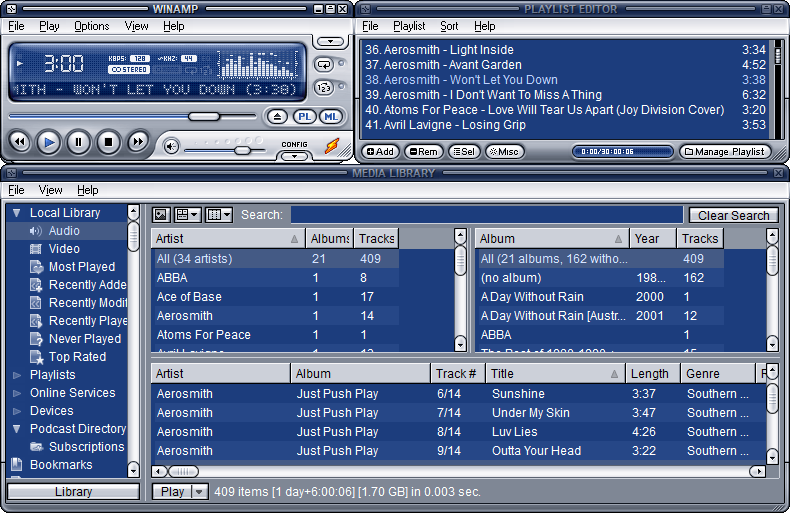The image size is (790, 513).
Task: Expand the Devices tree node
Action: (x=17, y=411)
